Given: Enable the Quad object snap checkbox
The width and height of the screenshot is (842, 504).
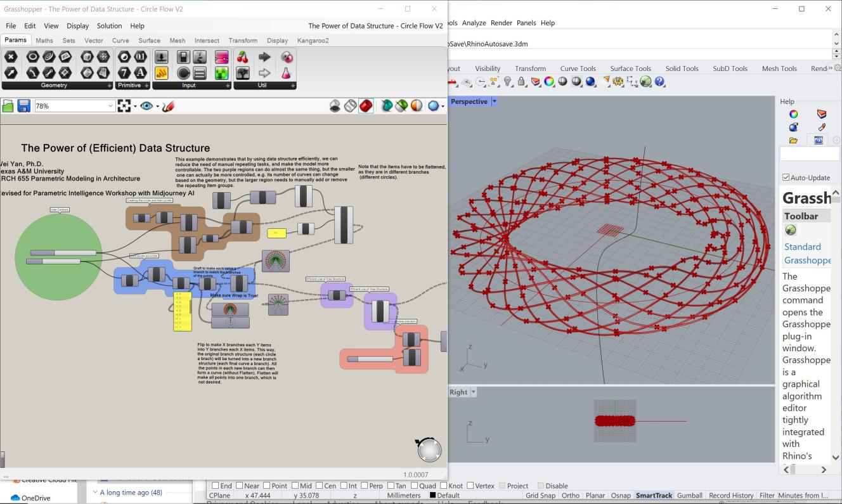Looking at the screenshot, I should pyautogui.click(x=414, y=486).
